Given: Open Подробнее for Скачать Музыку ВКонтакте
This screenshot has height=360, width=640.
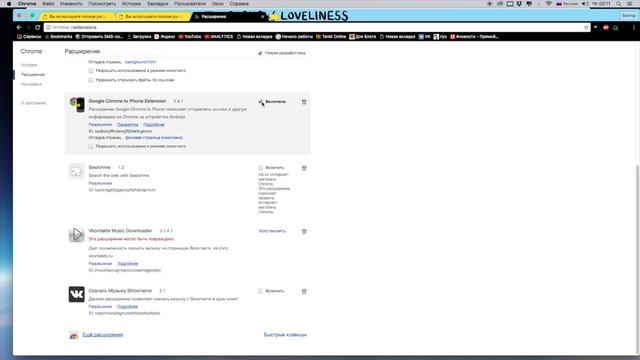Looking at the screenshot, I should coord(127,307).
